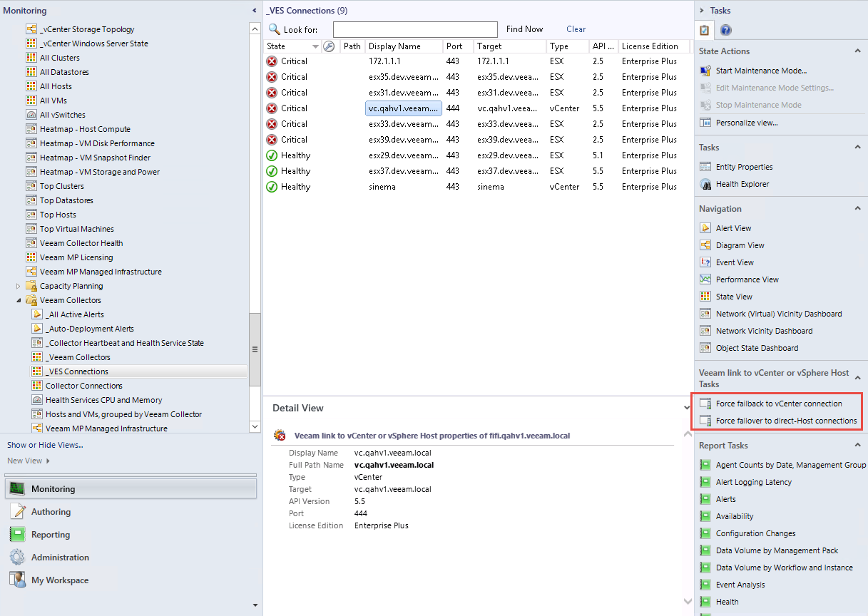The height and width of the screenshot is (616, 868).
Task: Click Force failback to vCenter connection icon
Action: click(x=705, y=404)
